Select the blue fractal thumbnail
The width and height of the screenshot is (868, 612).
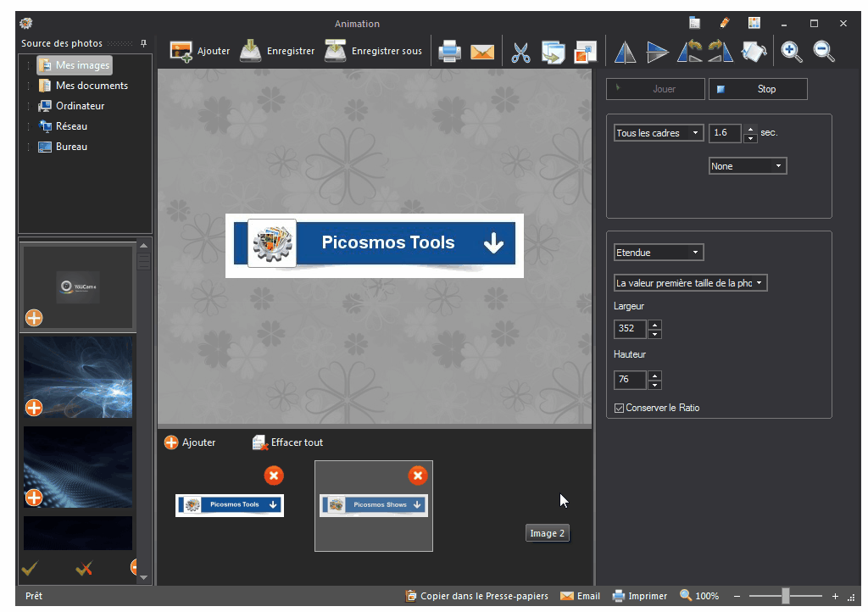78,377
